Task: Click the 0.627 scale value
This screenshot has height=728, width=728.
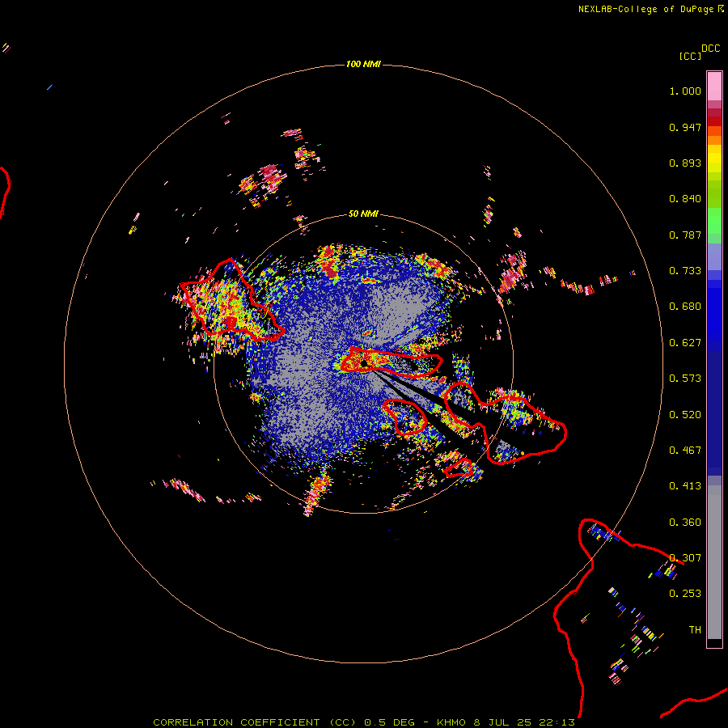Action: pos(685,343)
